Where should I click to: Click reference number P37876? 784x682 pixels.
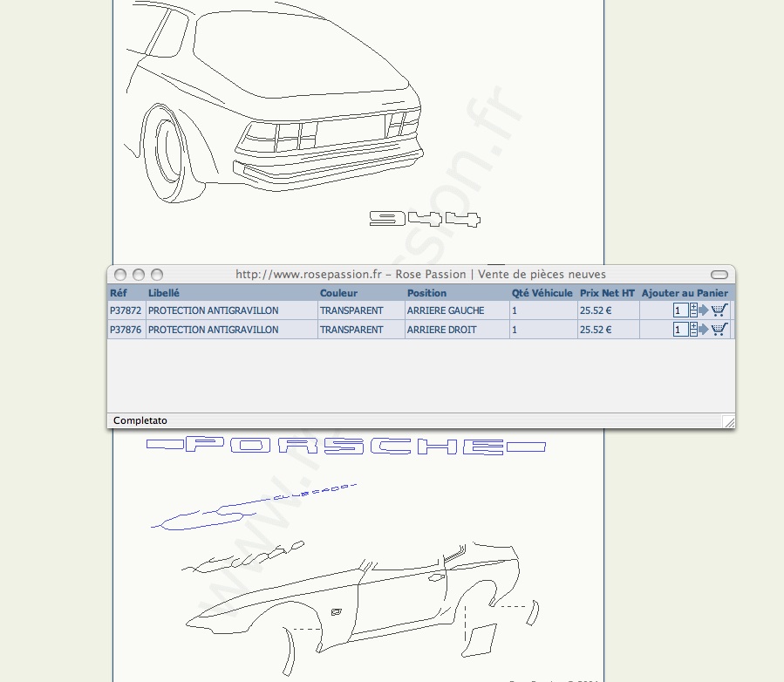pyautogui.click(x=126, y=330)
